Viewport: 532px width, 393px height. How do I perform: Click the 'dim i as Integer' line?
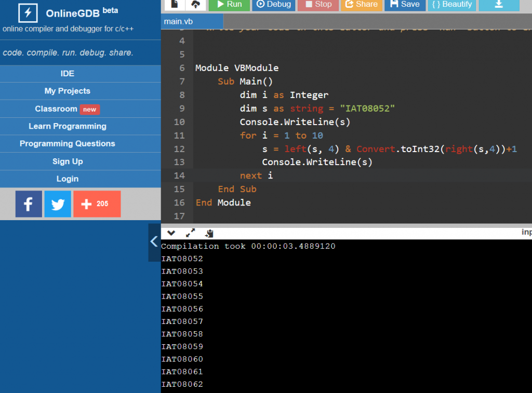[x=284, y=95]
